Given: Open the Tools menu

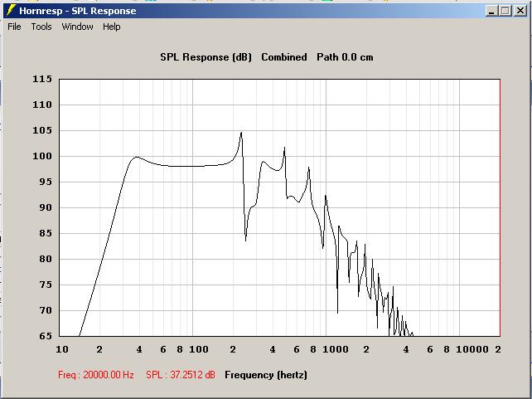Looking at the screenshot, I should point(41,27).
